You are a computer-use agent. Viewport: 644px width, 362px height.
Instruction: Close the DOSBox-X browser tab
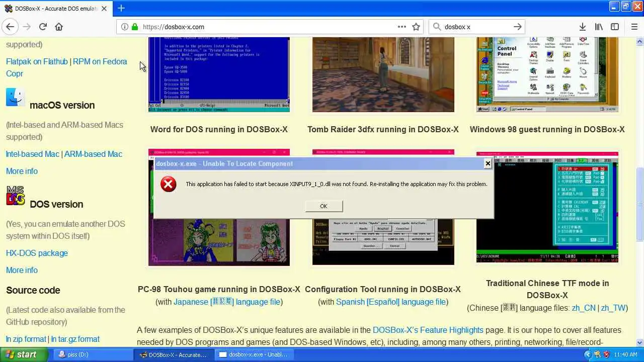(104, 9)
